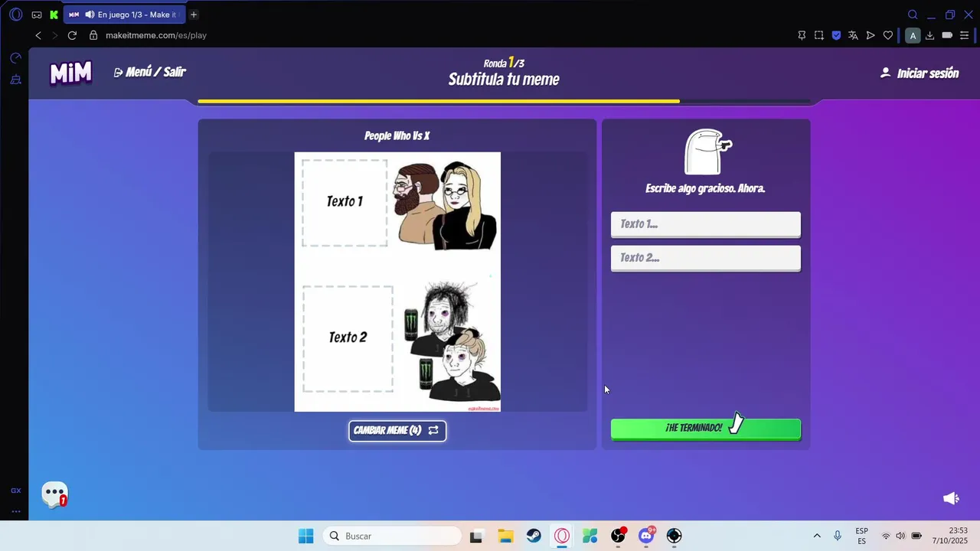The image size is (980, 551).
Task: Open Menú / Salir
Action: click(x=150, y=72)
